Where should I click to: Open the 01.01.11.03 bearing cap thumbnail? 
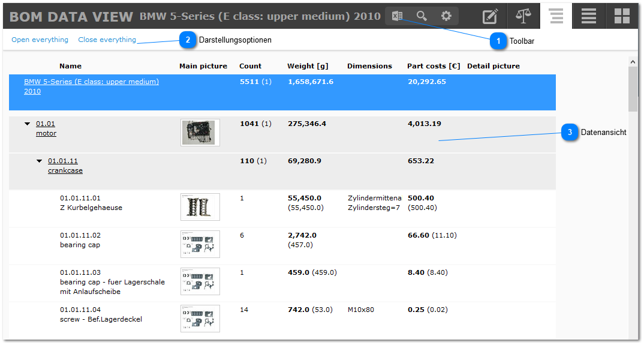[x=200, y=281]
